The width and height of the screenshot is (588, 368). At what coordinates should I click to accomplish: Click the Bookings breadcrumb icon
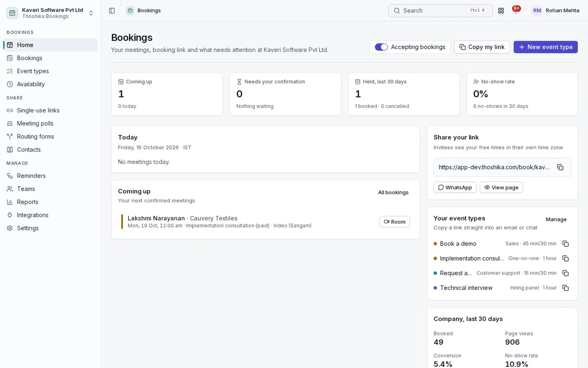130,10
